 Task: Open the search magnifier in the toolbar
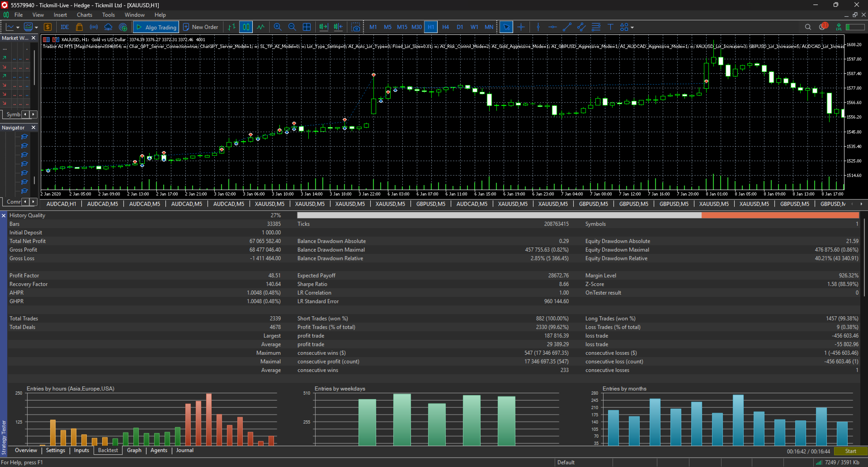[x=808, y=27]
